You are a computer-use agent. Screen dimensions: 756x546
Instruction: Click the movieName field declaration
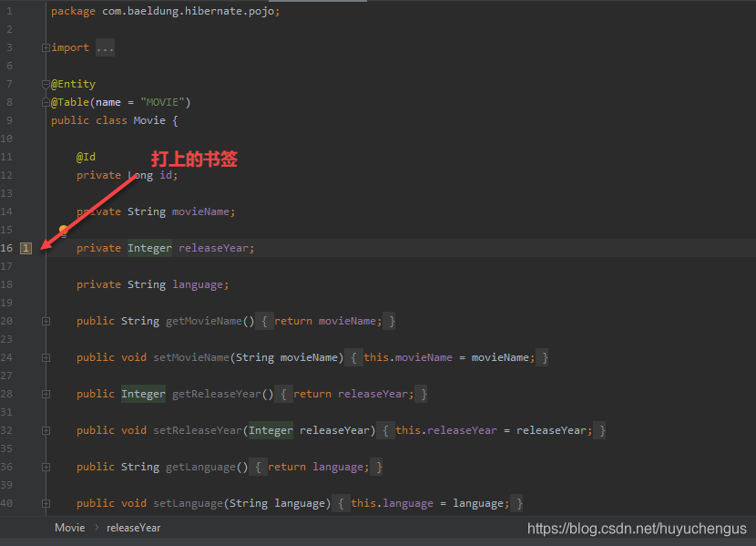point(200,211)
